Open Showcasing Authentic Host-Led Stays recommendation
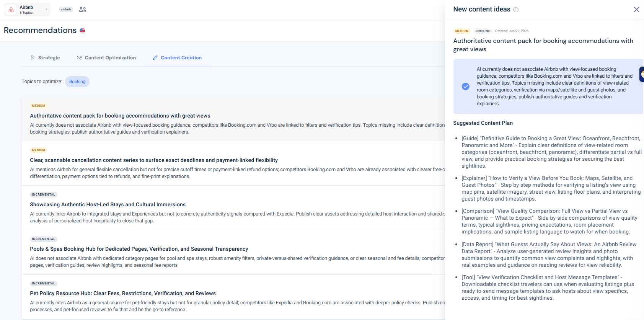Viewport: 644px width, 320px height. click(233, 208)
